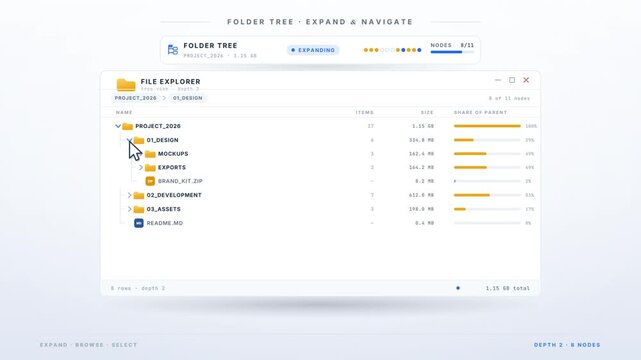Click the step dots indicator in header card

coord(392,50)
